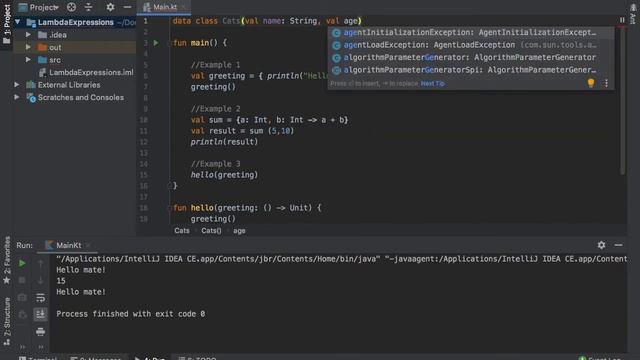Collapse the main function fold marker
The image size is (640, 360).
(169, 43)
